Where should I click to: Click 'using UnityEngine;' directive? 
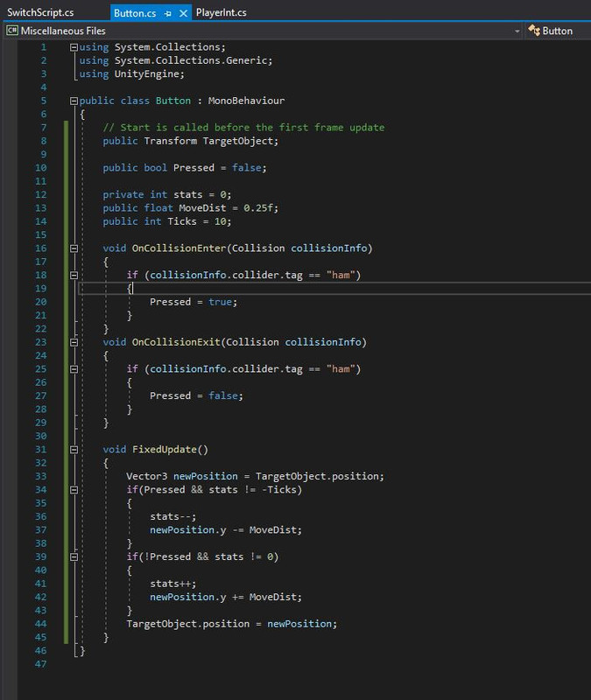(132, 74)
